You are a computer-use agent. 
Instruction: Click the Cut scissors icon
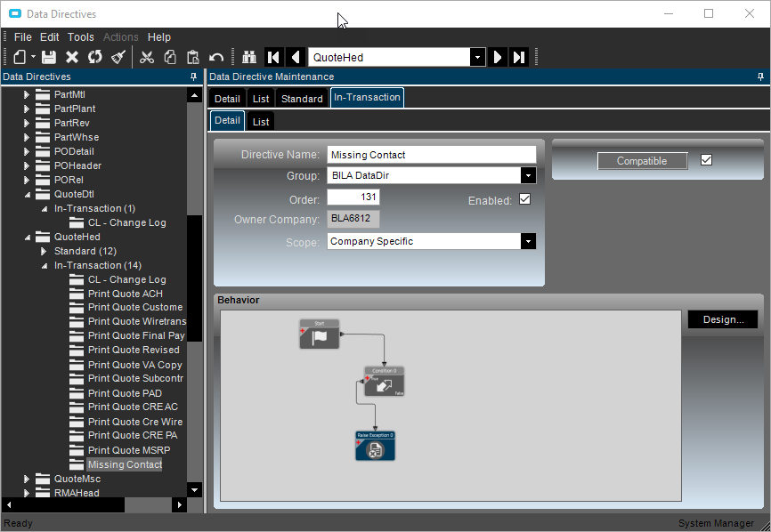[x=147, y=57]
